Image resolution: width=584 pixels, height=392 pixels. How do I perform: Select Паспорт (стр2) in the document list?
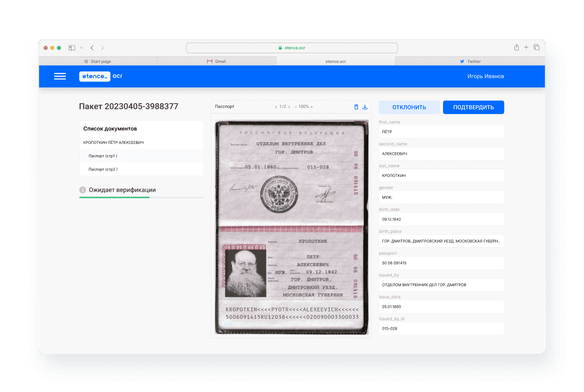103,169
